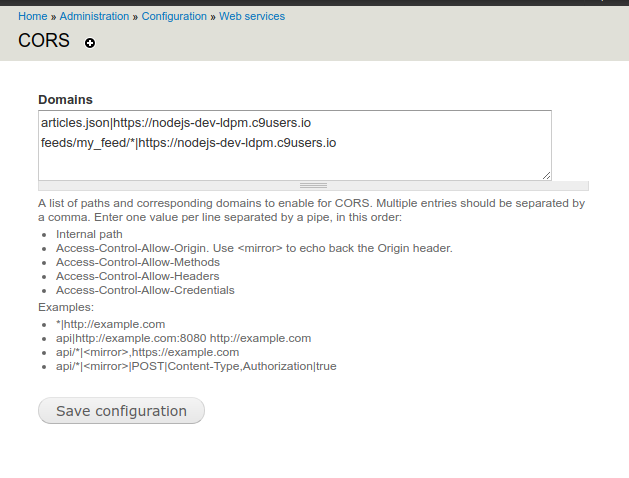Click the Domains field label

(65, 99)
